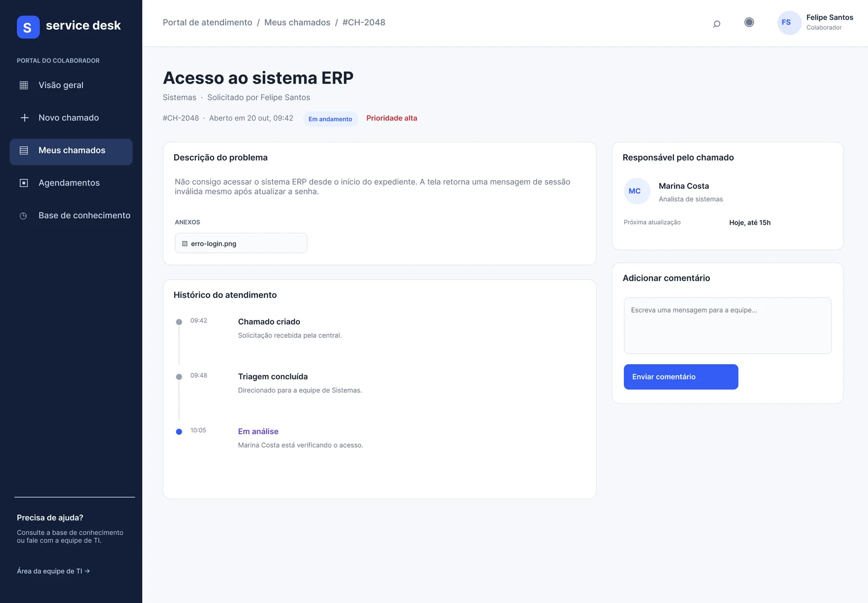Open search with the magnifier icon
Image resolution: width=868 pixels, height=603 pixels.
pyautogui.click(x=717, y=23)
